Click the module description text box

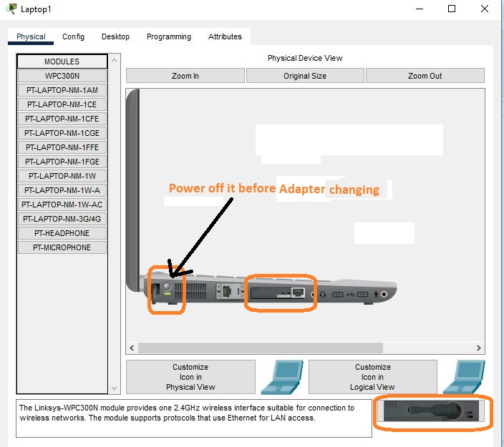tap(194, 418)
